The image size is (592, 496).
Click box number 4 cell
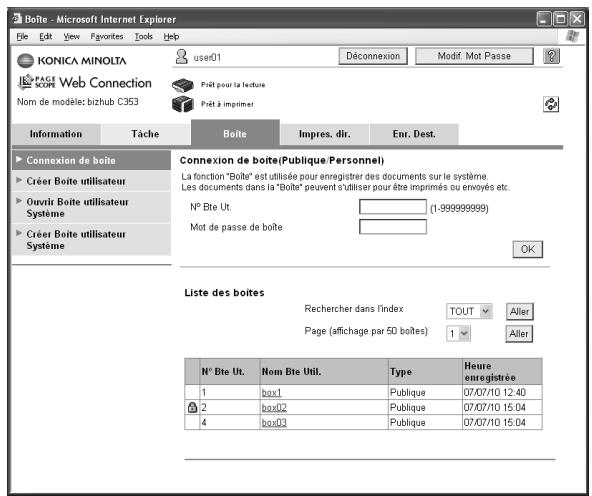230,423
